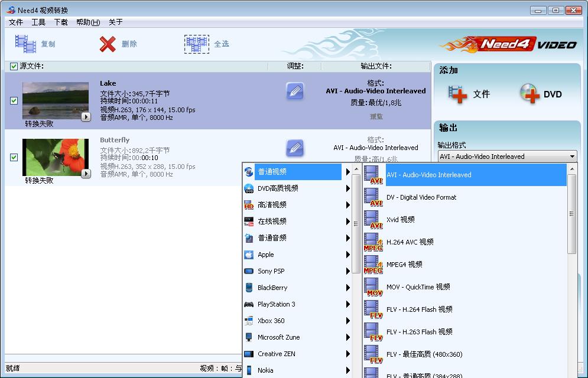The image size is (588, 378).
Task: Click the Lake file name text
Action: [108, 83]
